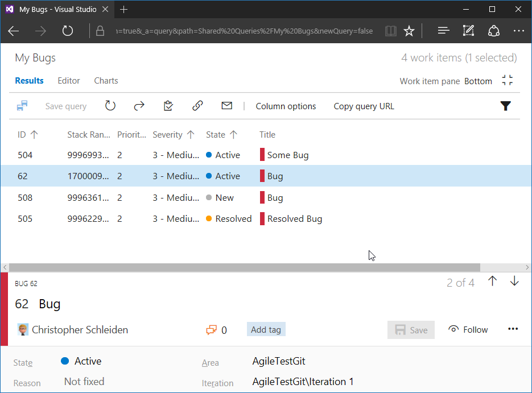Click the Save query button
Image resolution: width=532 pixels, height=393 pixels.
point(66,106)
